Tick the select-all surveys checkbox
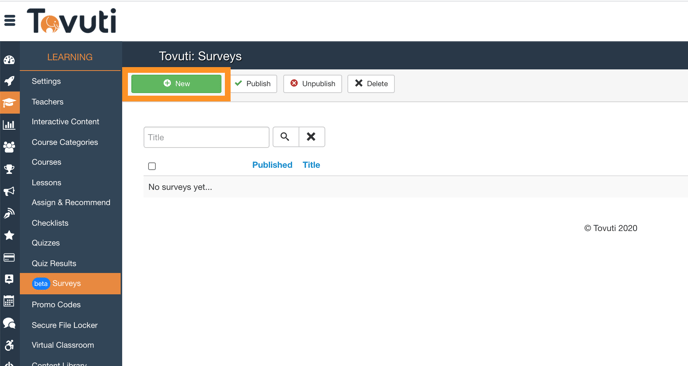This screenshot has height=366, width=688. 152,166
